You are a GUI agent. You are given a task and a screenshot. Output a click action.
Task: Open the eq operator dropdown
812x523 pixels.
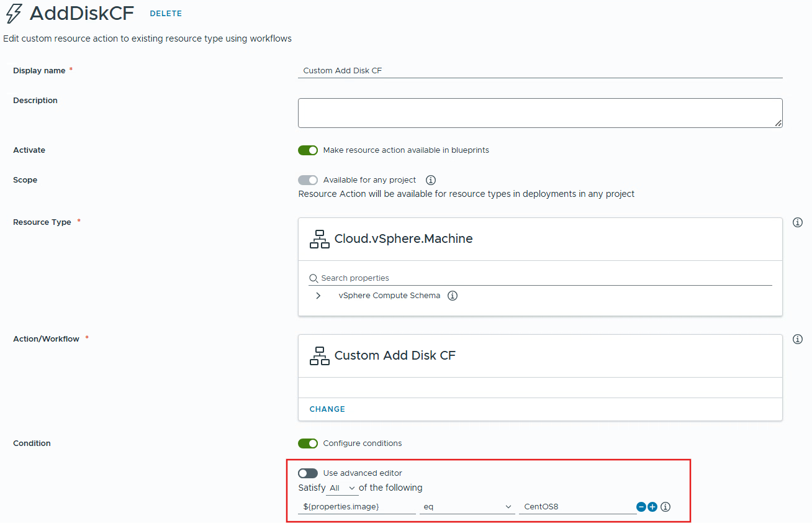[x=467, y=507]
